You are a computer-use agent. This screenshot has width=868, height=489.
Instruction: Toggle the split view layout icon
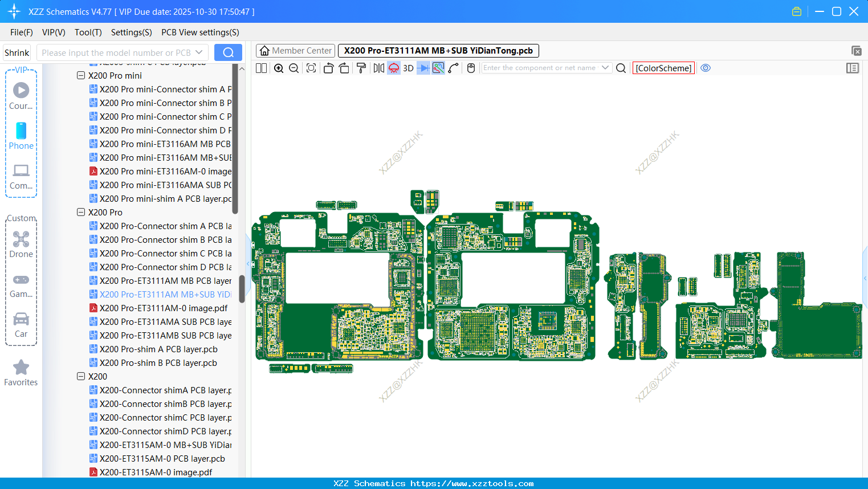click(x=261, y=68)
